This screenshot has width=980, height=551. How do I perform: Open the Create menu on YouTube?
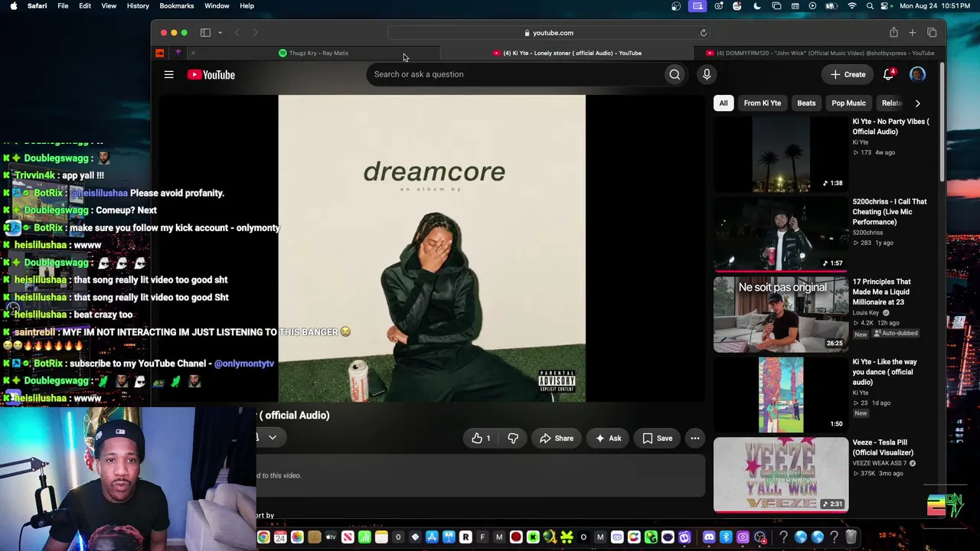point(848,74)
